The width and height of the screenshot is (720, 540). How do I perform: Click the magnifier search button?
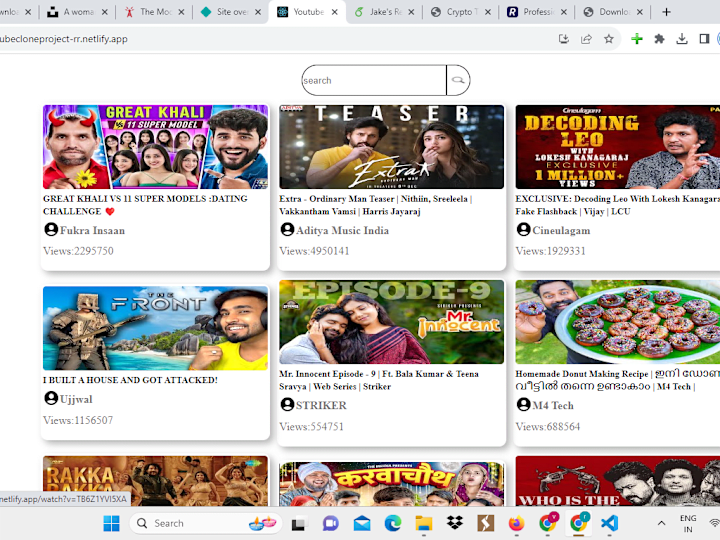coord(458,80)
